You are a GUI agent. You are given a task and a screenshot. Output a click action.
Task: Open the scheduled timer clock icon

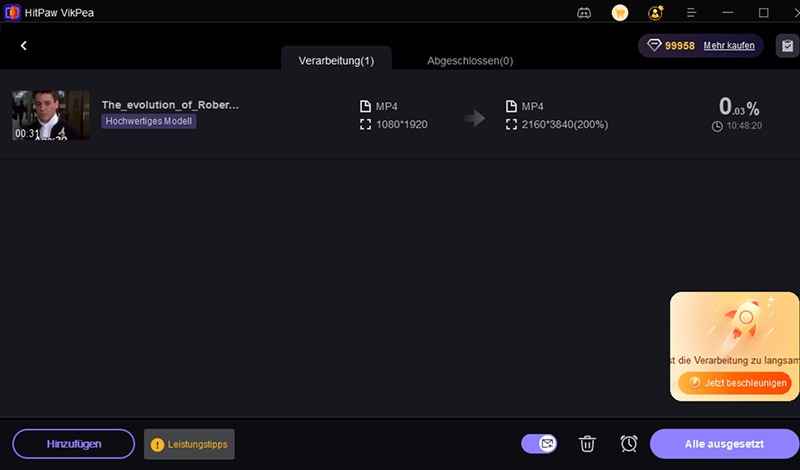629,443
